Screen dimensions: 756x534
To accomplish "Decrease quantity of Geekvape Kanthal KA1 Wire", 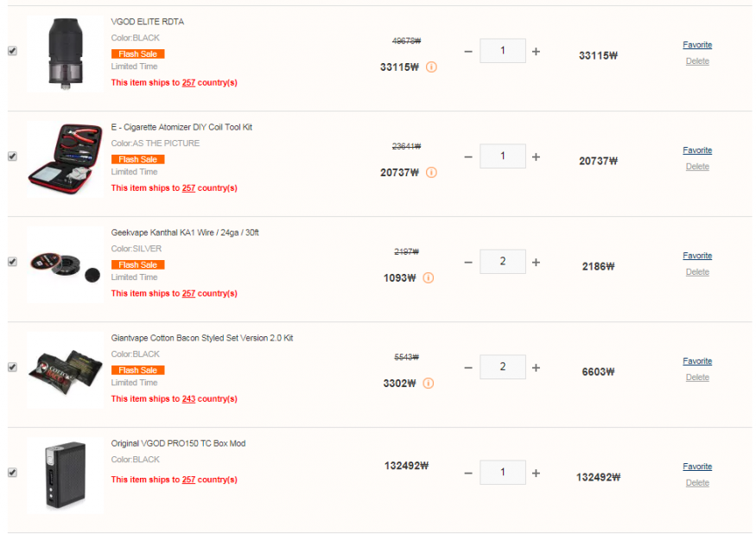I will pyautogui.click(x=468, y=263).
